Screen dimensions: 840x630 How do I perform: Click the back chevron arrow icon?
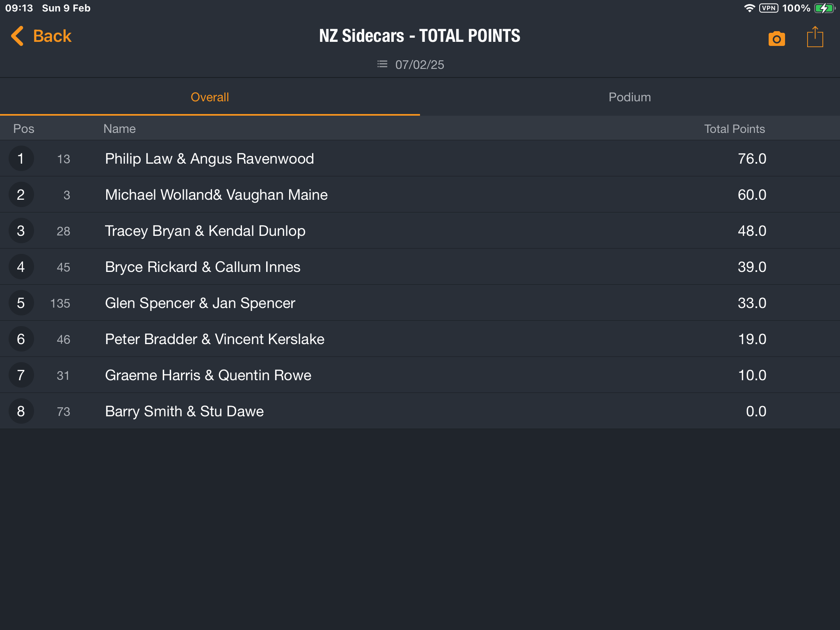(17, 36)
